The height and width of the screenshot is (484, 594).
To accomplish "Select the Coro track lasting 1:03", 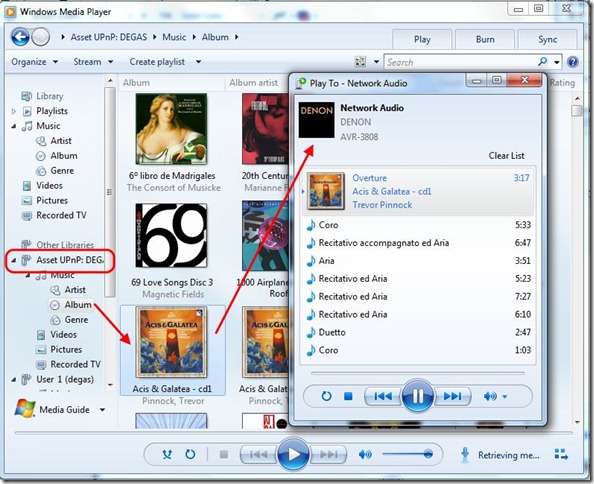I will [418, 350].
